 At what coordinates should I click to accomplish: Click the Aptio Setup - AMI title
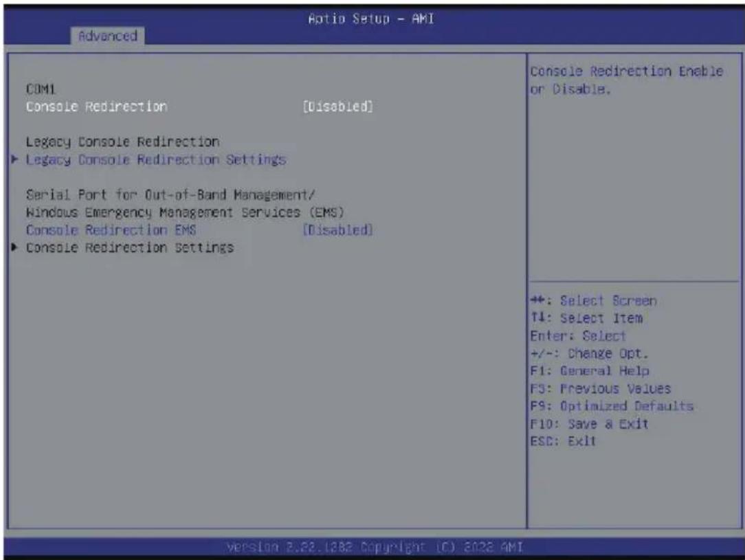(371, 19)
